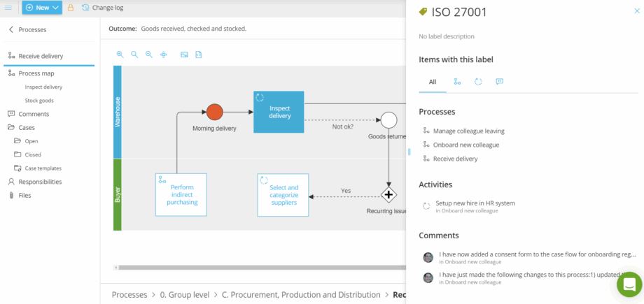Filter label items by processes icon tab
Viewport: 644px width, 304px height.
(457, 82)
